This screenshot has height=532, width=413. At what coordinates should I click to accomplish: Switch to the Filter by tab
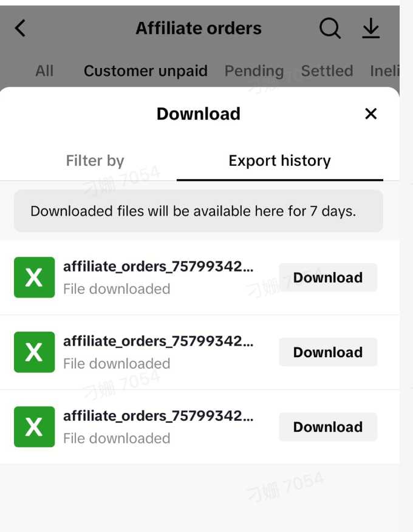95,161
